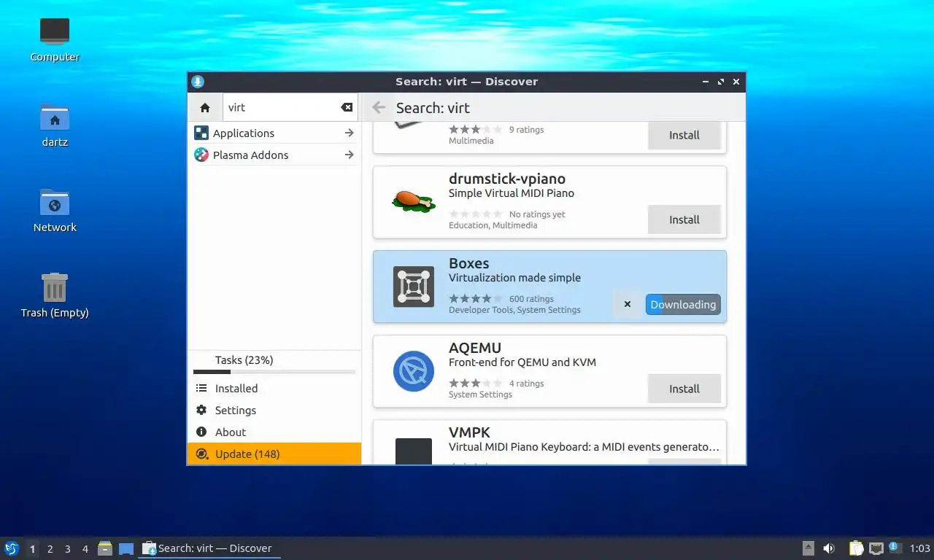Viewport: 934px width, 560px height.
Task: Click the Plasma Addons category icon
Action: 201,155
